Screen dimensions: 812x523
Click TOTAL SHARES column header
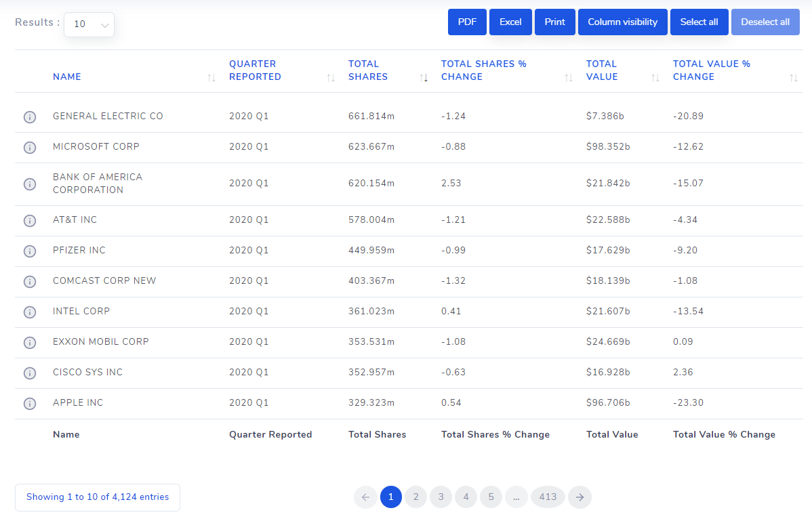coord(367,70)
